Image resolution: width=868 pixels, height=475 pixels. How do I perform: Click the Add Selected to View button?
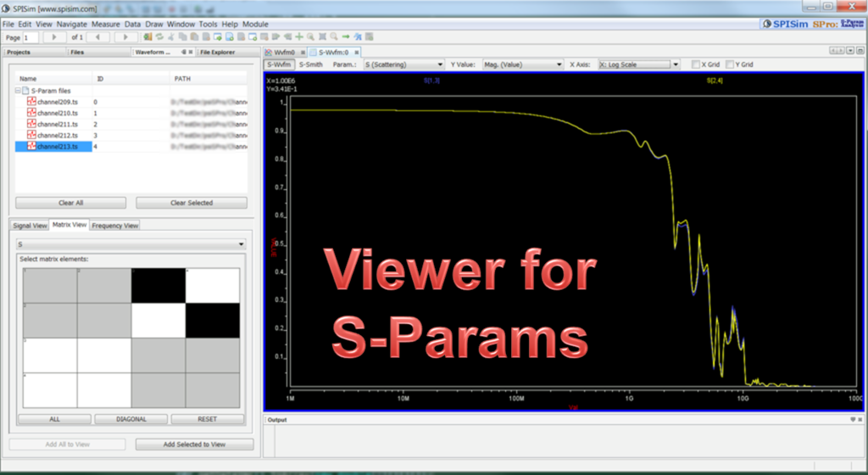tap(194, 444)
